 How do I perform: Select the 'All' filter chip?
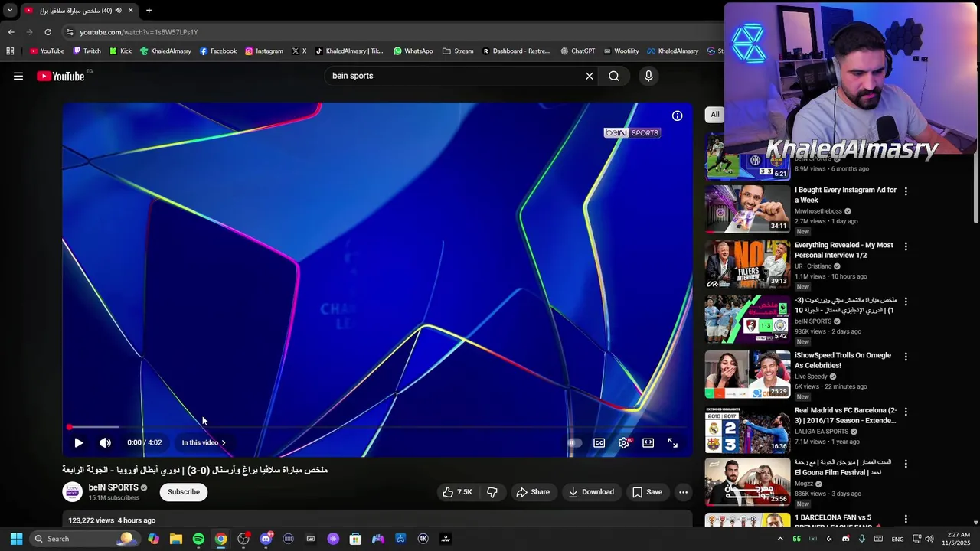[x=714, y=115]
